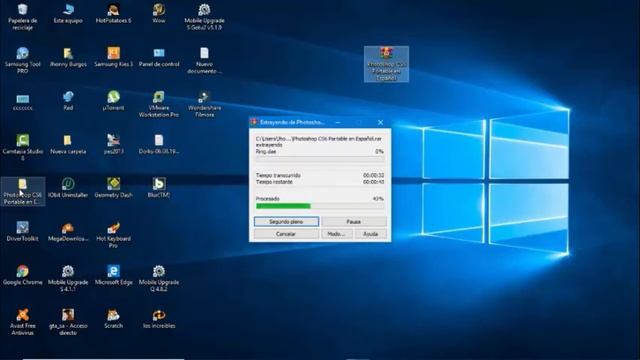This screenshot has height=360, width=640.
Task: Open the Papelera de reciclaje desktop icon
Action: coord(22,16)
